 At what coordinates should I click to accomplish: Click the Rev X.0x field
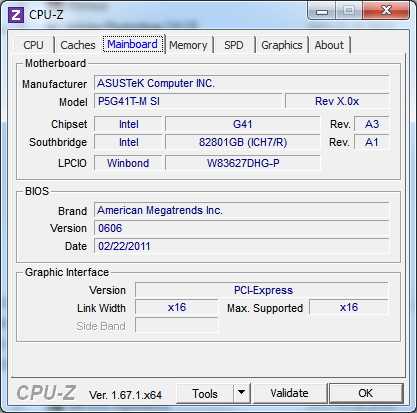(337, 101)
